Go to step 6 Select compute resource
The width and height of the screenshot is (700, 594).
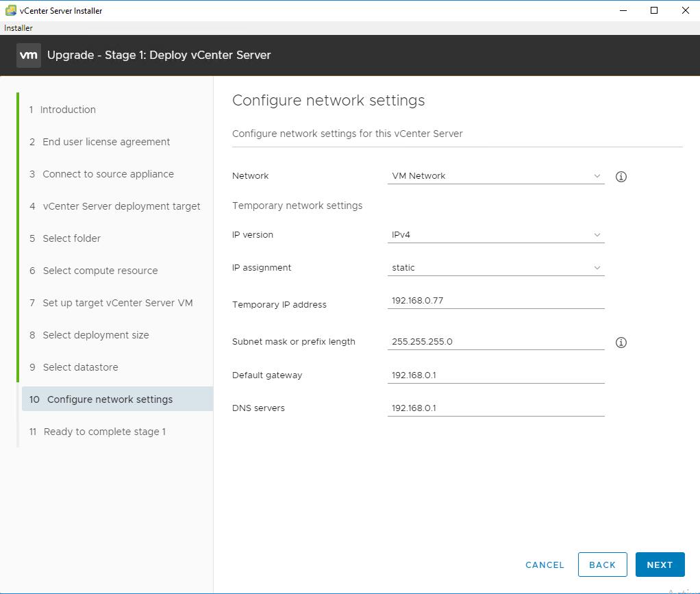coord(93,270)
